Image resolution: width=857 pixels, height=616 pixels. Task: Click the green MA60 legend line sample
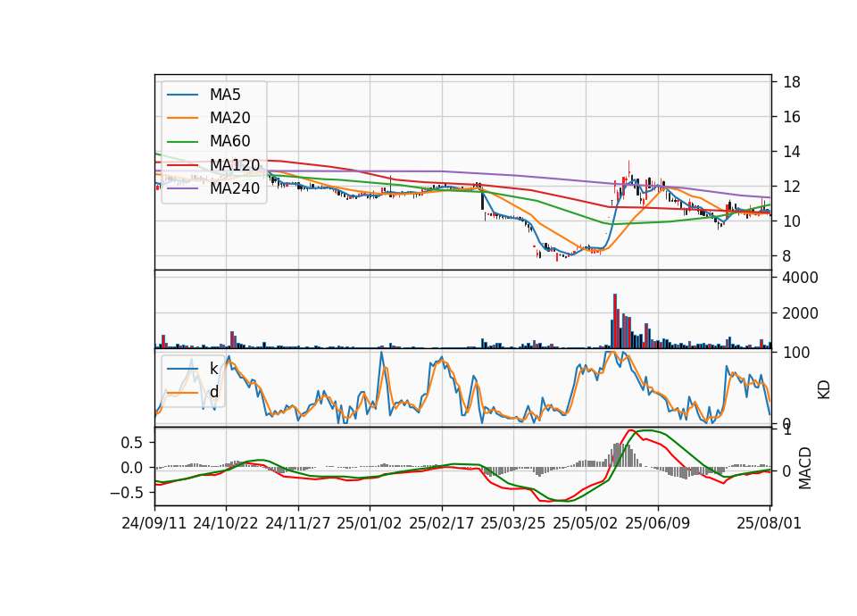coord(183,141)
